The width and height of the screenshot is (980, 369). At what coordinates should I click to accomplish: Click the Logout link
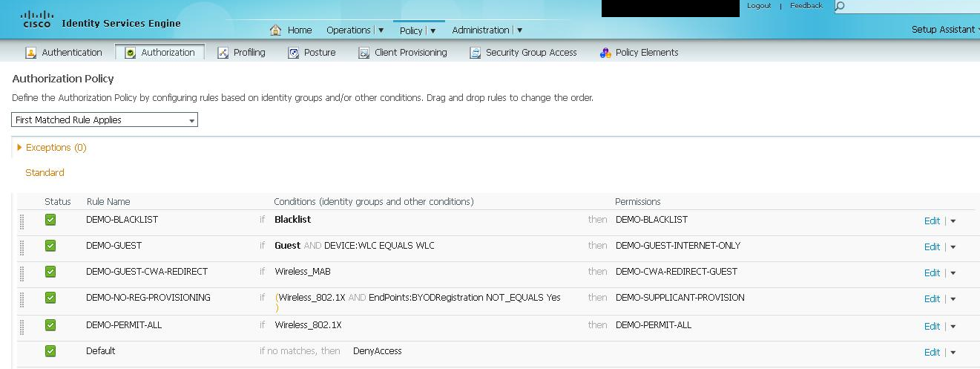click(759, 6)
